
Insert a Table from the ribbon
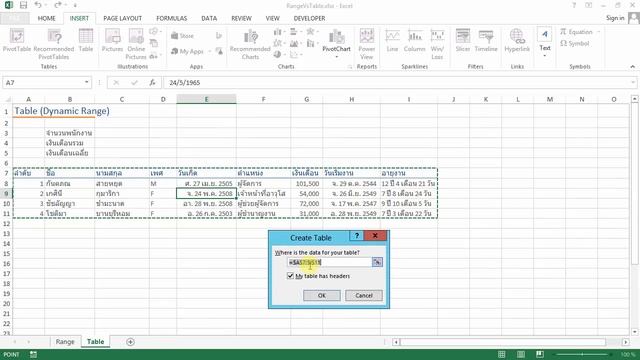86,41
